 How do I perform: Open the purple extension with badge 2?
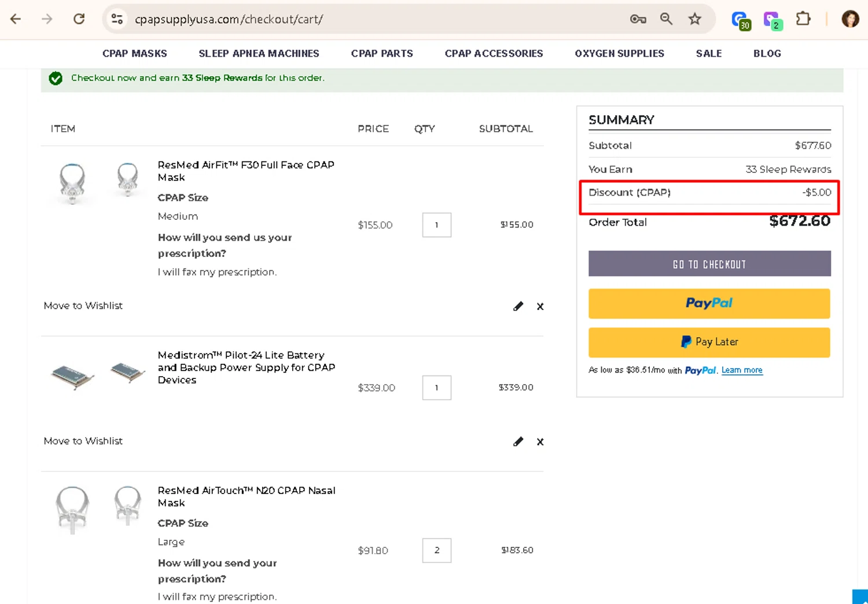coord(773,20)
